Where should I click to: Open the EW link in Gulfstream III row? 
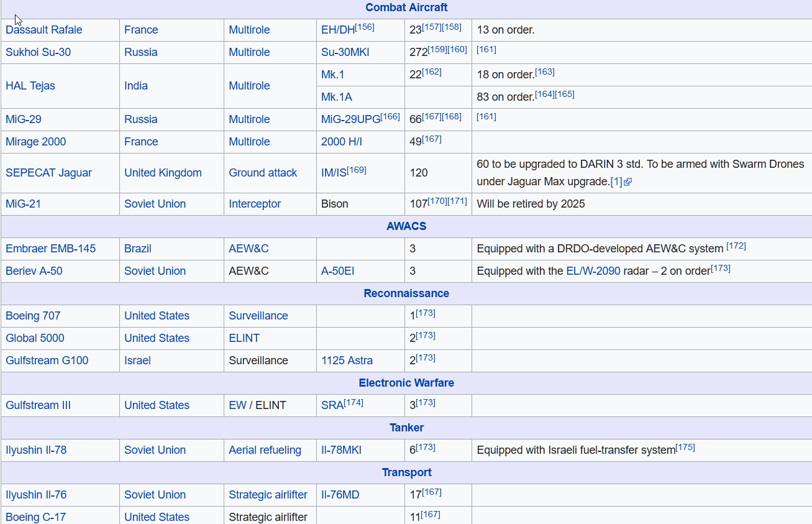(x=237, y=405)
